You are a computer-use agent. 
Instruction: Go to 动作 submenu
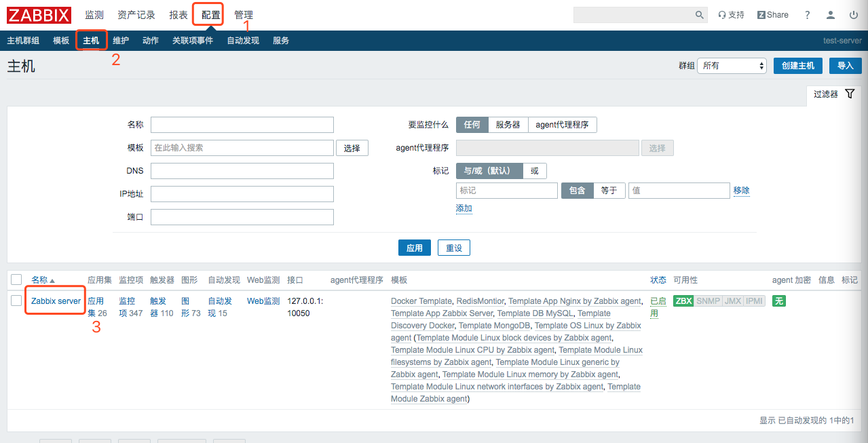click(x=151, y=41)
